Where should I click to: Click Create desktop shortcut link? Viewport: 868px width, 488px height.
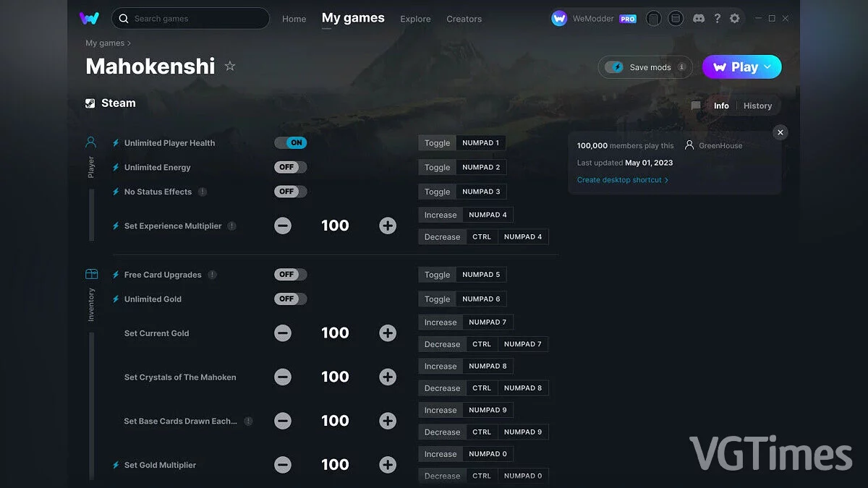point(622,180)
